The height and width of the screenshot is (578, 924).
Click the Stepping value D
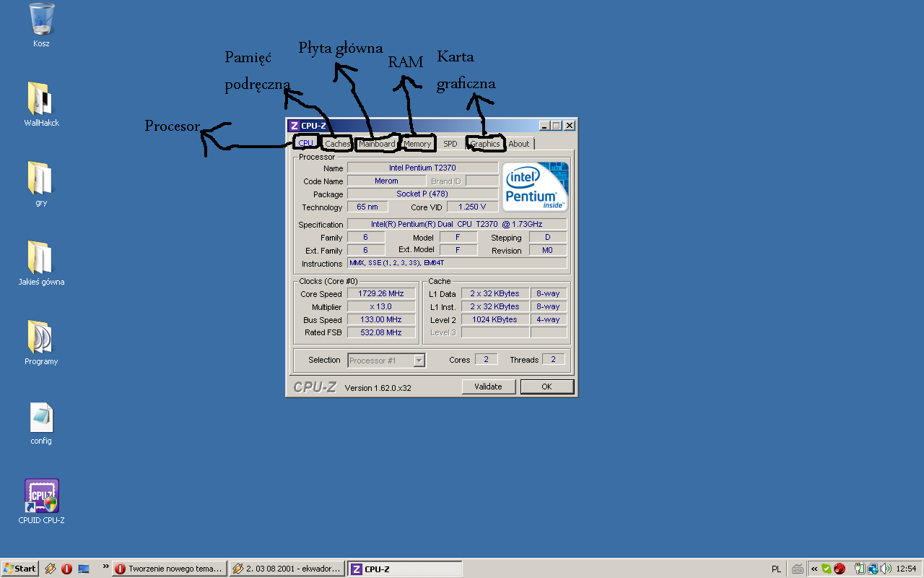[x=548, y=237]
